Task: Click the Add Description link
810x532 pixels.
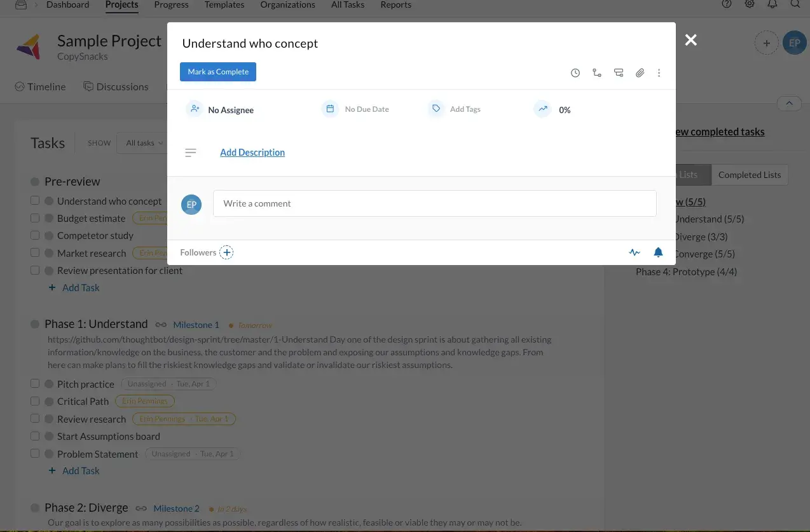Action: (x=252, y=153)
